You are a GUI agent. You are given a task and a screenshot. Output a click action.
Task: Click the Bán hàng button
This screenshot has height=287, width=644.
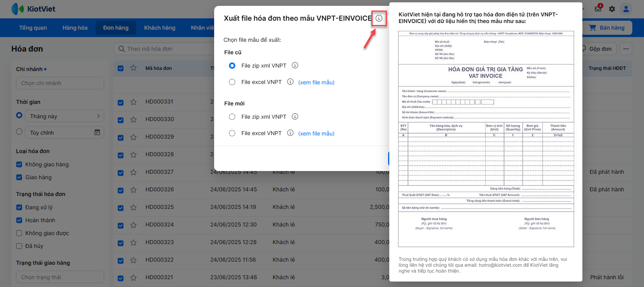click(607, 28)
